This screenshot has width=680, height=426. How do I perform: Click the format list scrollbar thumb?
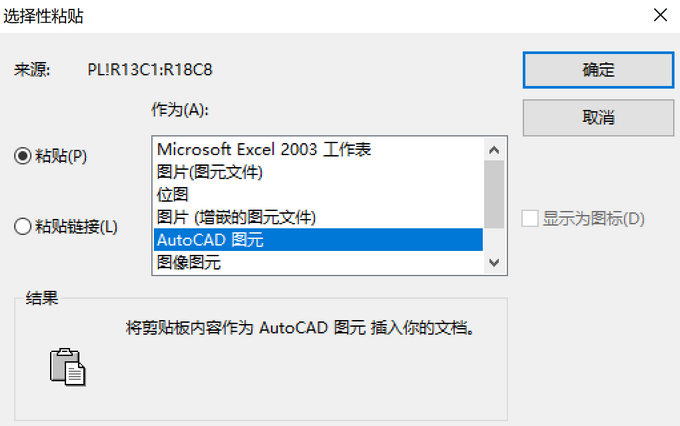(x=494, y=194)
